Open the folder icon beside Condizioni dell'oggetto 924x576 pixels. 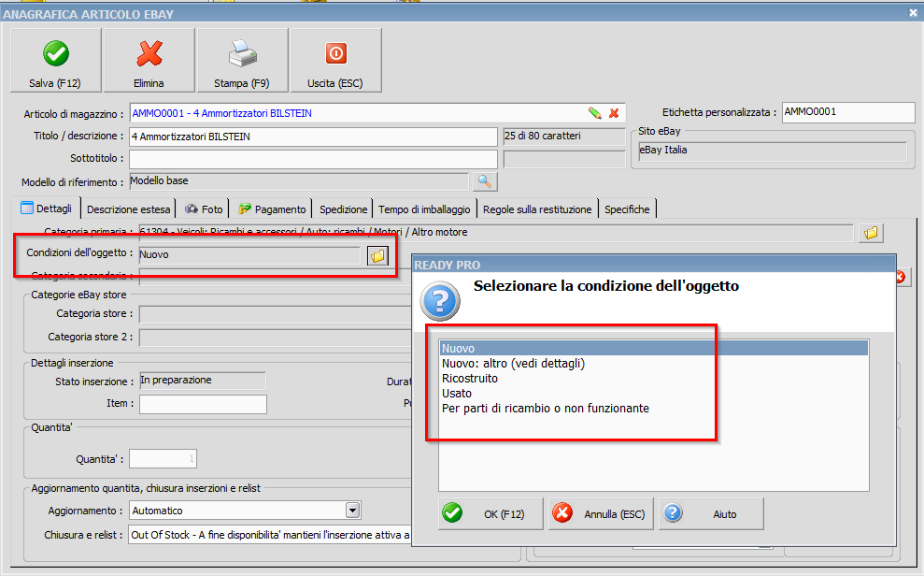(377, 255)
